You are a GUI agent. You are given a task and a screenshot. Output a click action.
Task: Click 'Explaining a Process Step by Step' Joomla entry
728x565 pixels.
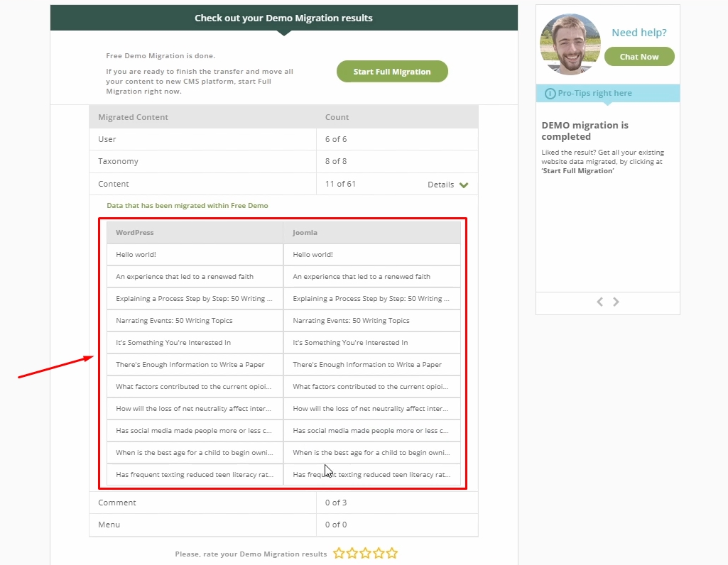pyautogui.click(x=371, y=299)
